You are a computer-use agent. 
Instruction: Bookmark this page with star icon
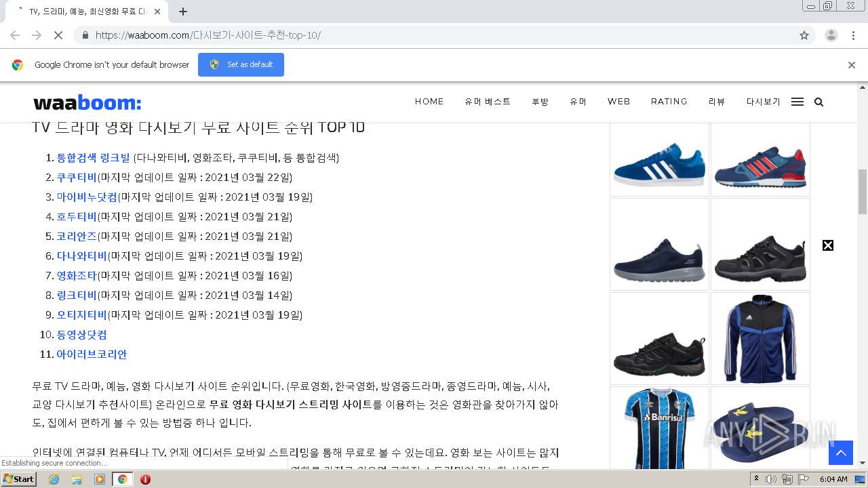click(804, 35)
